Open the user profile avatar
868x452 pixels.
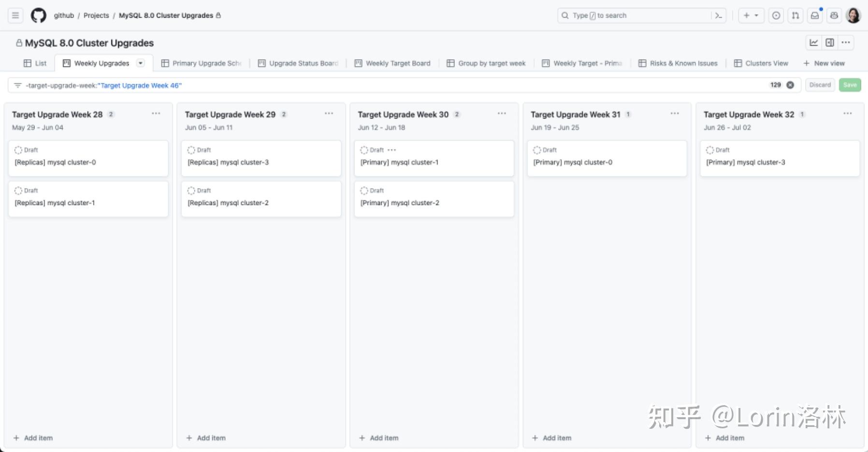pyautogui.click(x=854, y=15)
